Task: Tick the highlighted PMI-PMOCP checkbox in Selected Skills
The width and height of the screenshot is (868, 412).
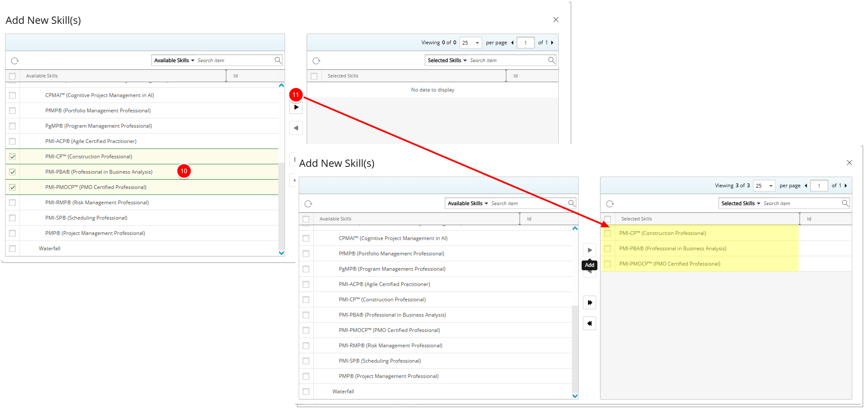Action: pyautogui.click(x=608, y=264)
